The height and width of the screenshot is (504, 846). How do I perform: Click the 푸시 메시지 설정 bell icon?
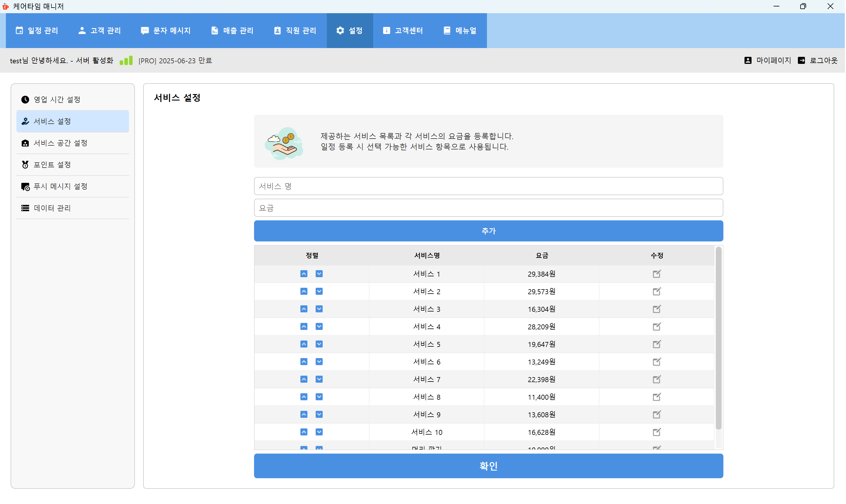coord(26,186)
